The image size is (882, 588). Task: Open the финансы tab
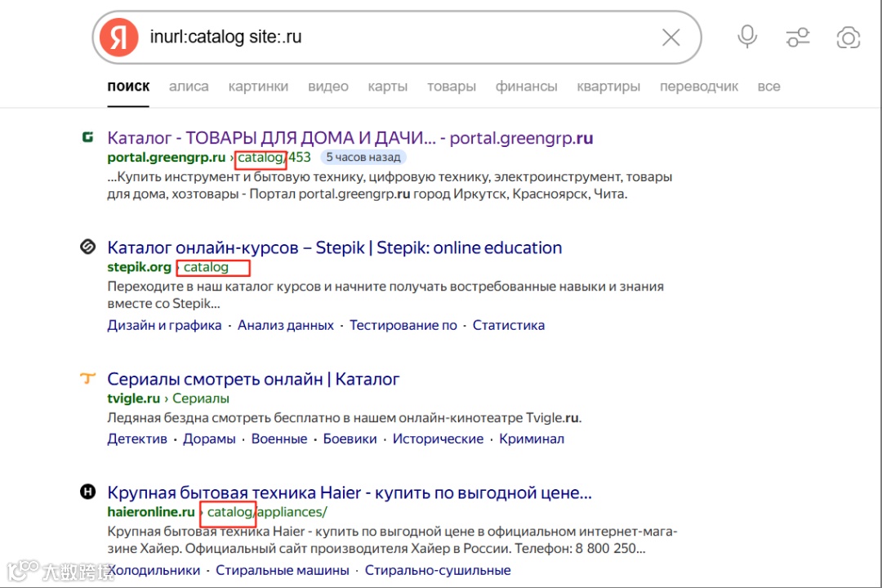tap(526, 87)
